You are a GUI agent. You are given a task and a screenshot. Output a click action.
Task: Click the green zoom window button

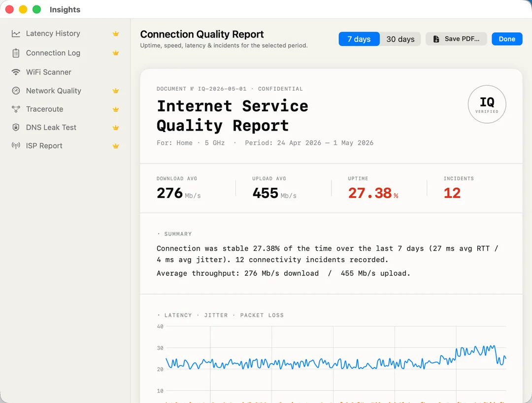[36, 9]
